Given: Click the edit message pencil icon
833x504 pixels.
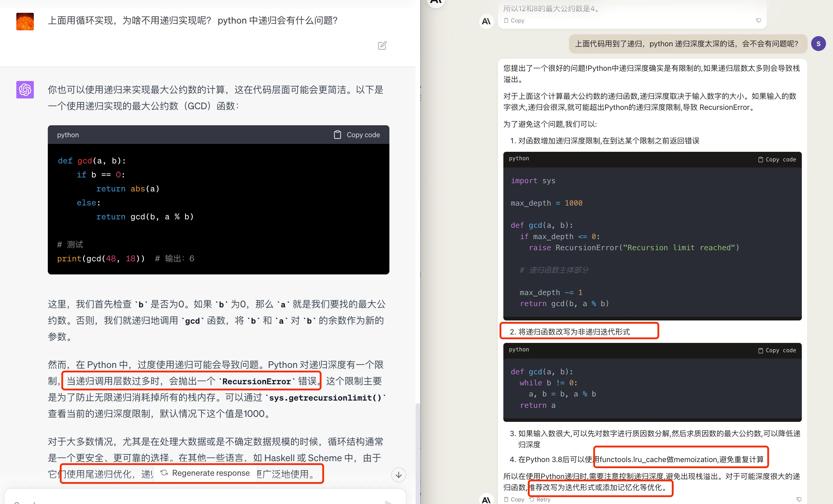Looking at the screenshot, I should [382, 46].
